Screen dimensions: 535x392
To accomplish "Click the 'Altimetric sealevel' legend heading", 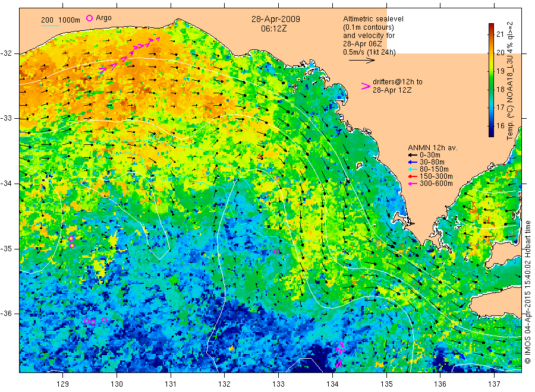I will tap(373, 19).
